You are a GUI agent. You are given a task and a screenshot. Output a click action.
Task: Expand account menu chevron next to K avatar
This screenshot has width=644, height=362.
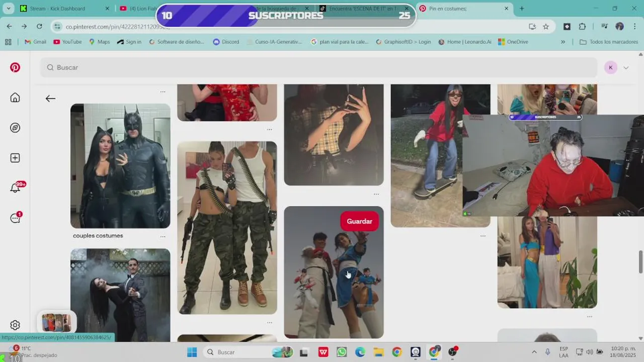[x=626, y=68]
